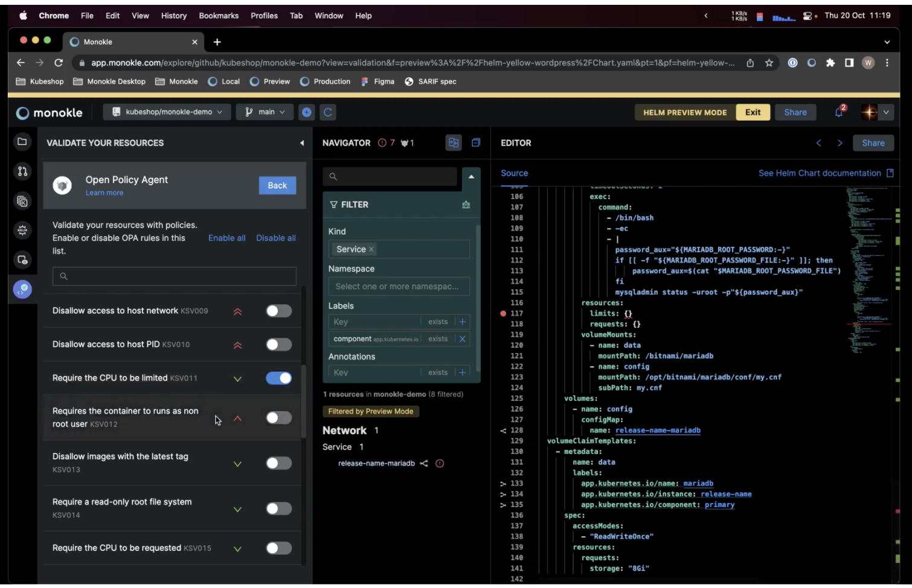Open the file explorer sidebar icon

coord(22,142)
